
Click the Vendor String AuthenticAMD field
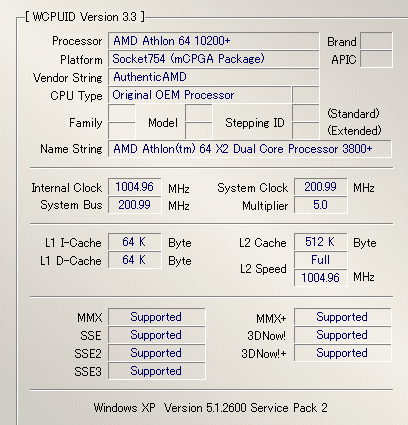pyautogui.click(x=213, y=77)
